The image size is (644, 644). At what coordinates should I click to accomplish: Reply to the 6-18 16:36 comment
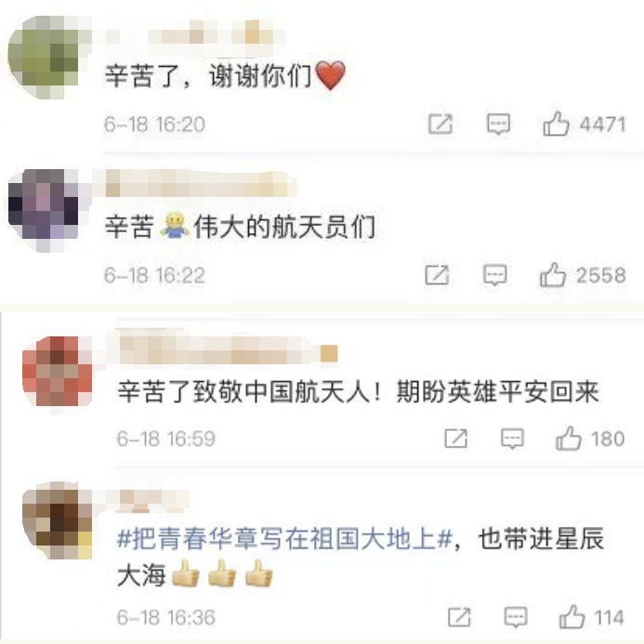click(x=516, y=617)
